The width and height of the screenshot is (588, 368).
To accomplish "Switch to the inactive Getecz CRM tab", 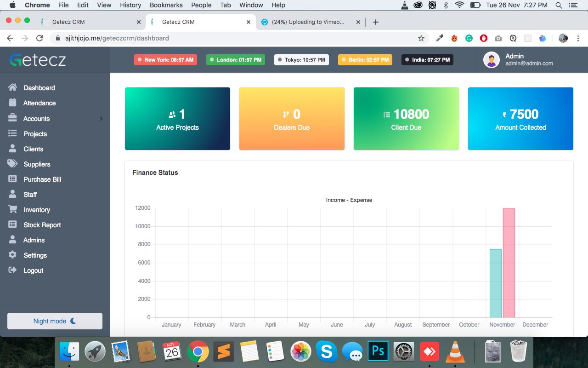I will click(90, 22).
